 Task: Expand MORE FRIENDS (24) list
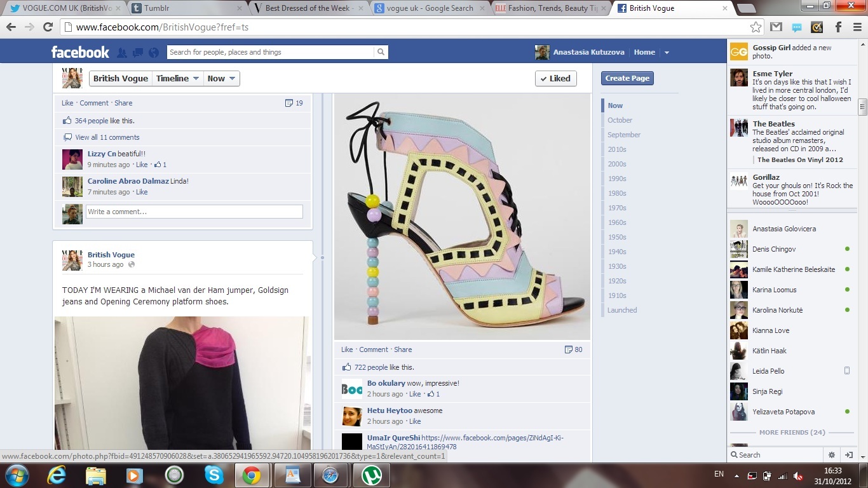pos(792,432)
